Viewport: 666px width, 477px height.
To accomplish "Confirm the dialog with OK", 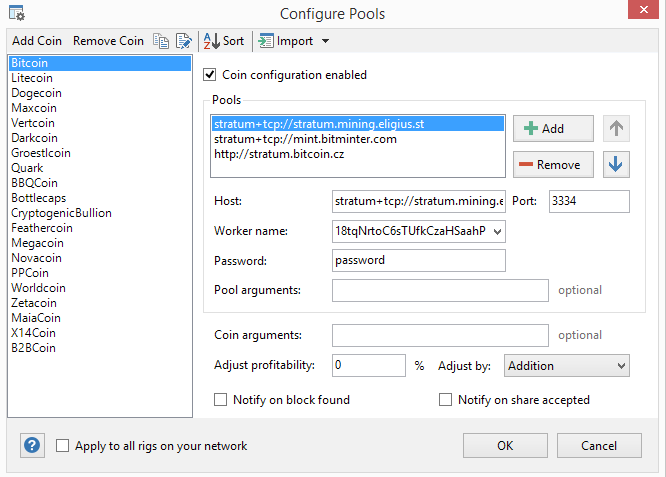I will point(505,445).
